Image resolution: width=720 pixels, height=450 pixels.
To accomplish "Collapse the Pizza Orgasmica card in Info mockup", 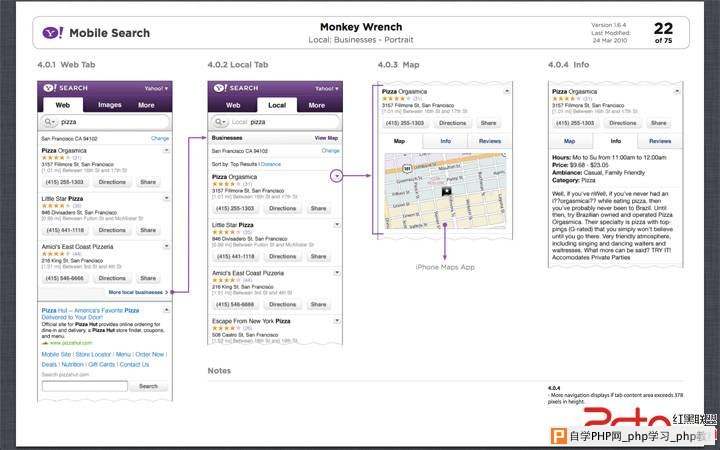I will [x=677, y=91].
